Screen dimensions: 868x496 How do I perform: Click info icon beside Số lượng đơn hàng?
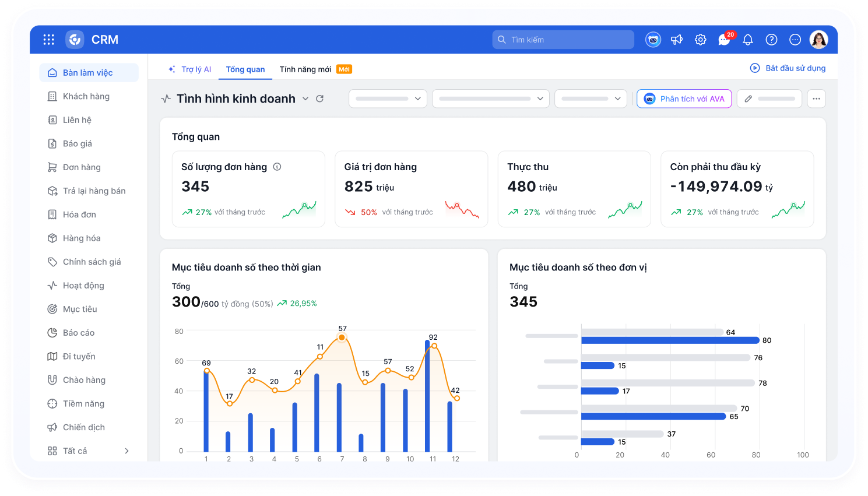(277, 167)
